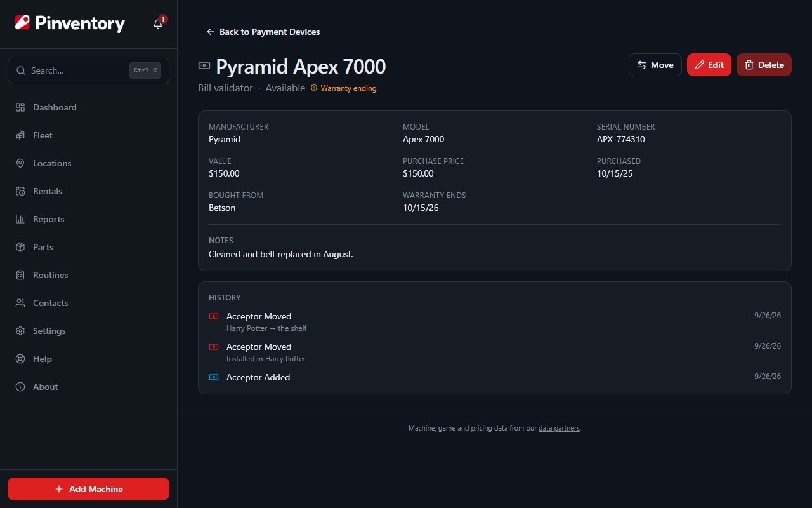The height and width of the screenshot is (508, 812).
Task: Click the Settings gear icon
Action: (20, 331)
